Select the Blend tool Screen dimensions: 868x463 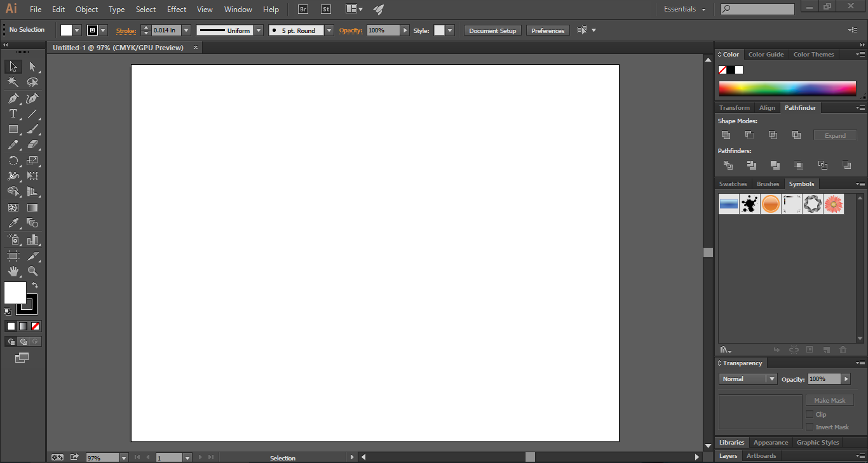33,223
